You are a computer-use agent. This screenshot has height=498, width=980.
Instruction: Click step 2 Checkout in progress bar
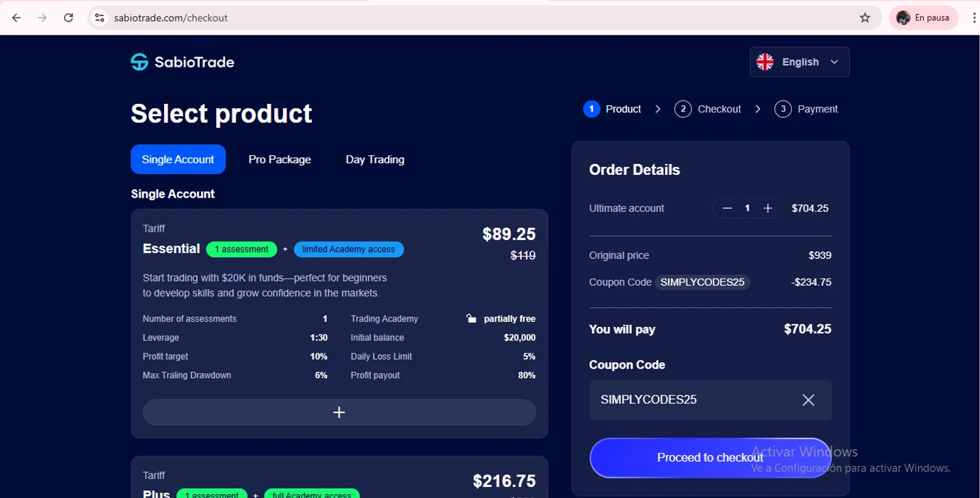point(708,109)
